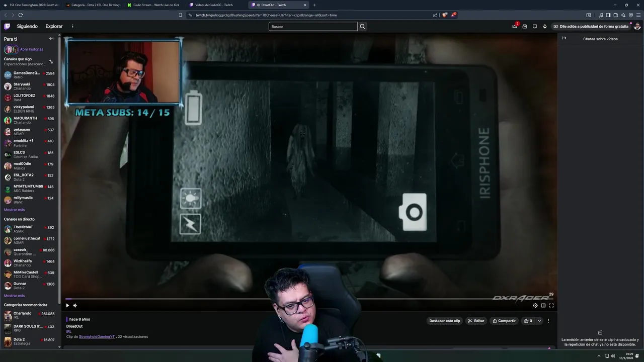Open vickypalami channel in sidebar
Screen dimensions: 644x362
[30, 109]
